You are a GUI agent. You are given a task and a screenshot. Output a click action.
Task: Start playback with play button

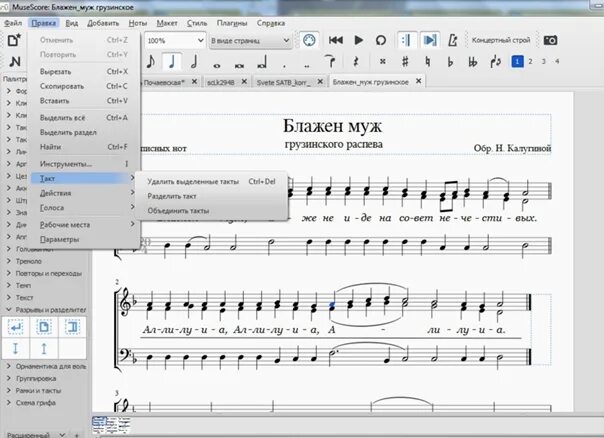[x=359, y=40]
